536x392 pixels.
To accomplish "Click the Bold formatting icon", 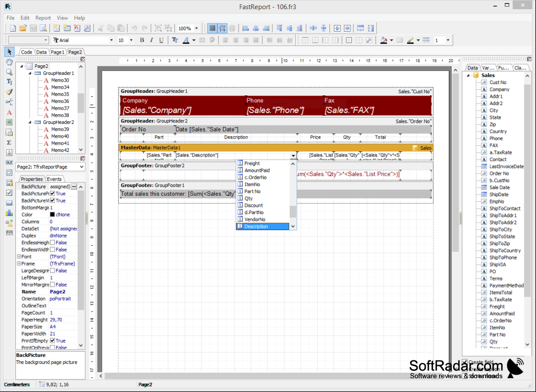I will point(142,40).
